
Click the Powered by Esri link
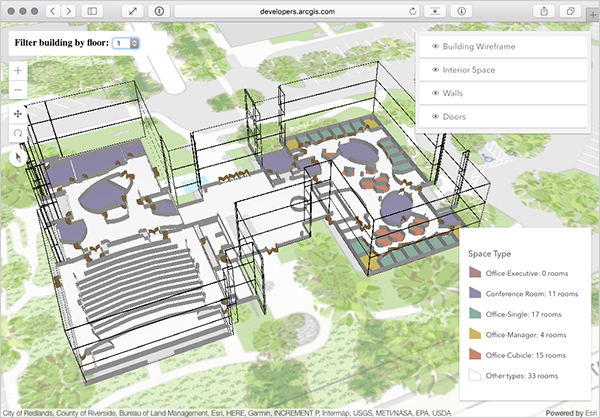pos(572,413)
